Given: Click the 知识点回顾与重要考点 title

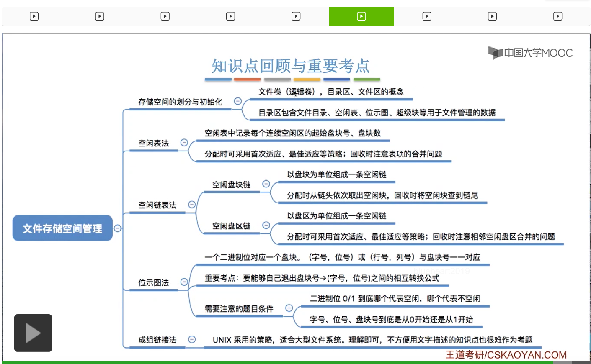Looking at the screenshot, I should coord(291,66).
